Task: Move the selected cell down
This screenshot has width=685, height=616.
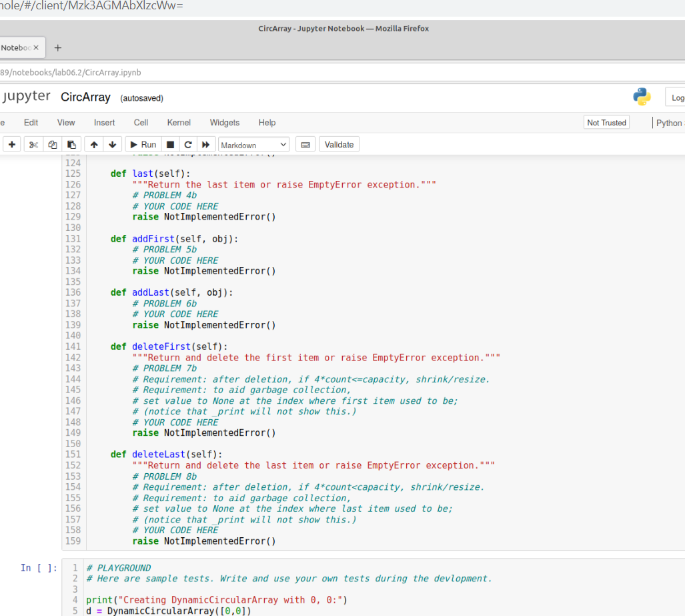Action: point(112,144)
